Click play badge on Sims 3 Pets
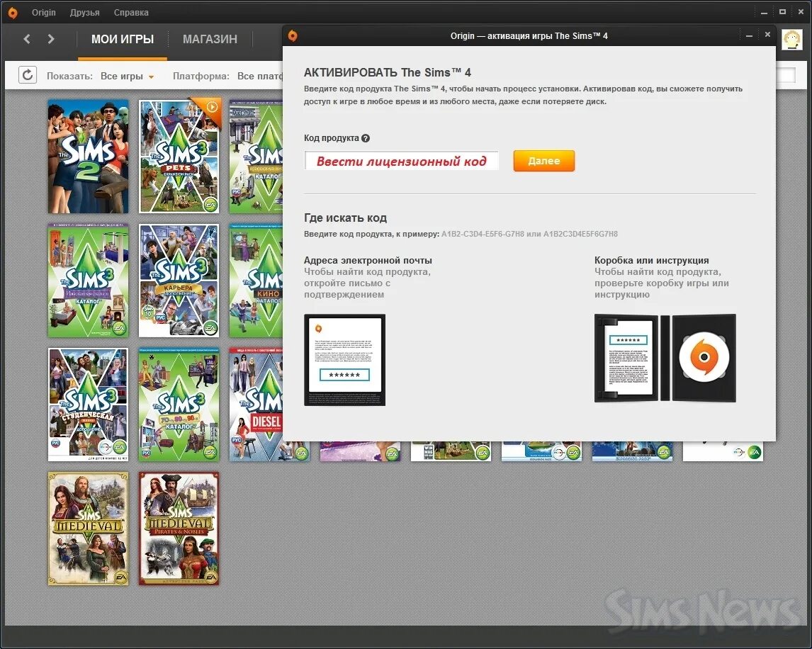 coord(212,107)
